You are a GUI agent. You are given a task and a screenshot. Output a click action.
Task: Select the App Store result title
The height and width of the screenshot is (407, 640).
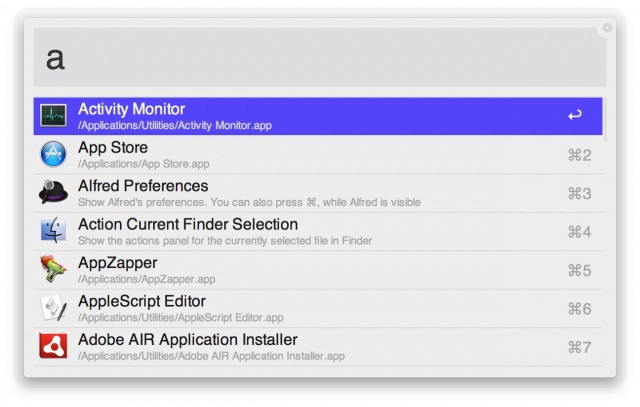[113, 148]
